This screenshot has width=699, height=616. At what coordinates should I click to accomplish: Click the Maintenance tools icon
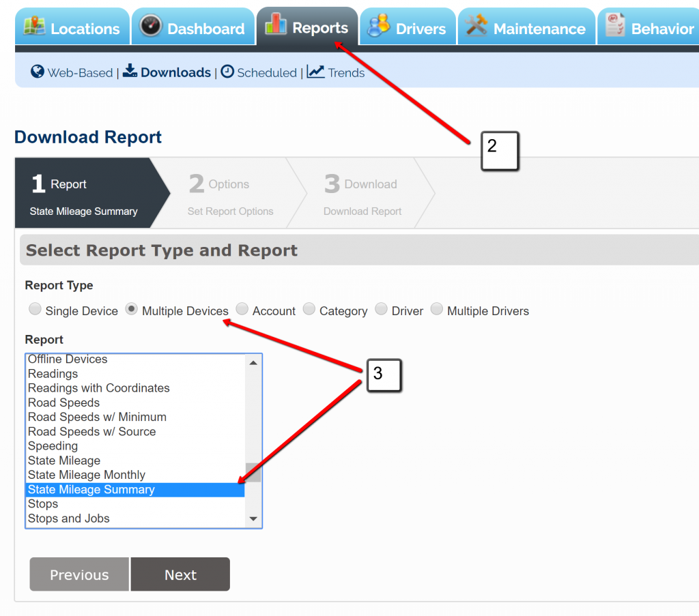point(476,25)
